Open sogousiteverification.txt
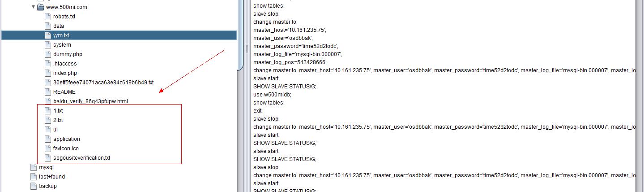The height and width of the screenshot is (192, 644). click(x=81, y=158)
